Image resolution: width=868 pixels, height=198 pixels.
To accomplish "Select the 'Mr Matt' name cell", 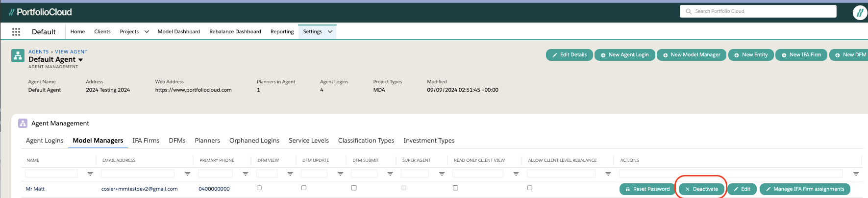I will point(35,189).
